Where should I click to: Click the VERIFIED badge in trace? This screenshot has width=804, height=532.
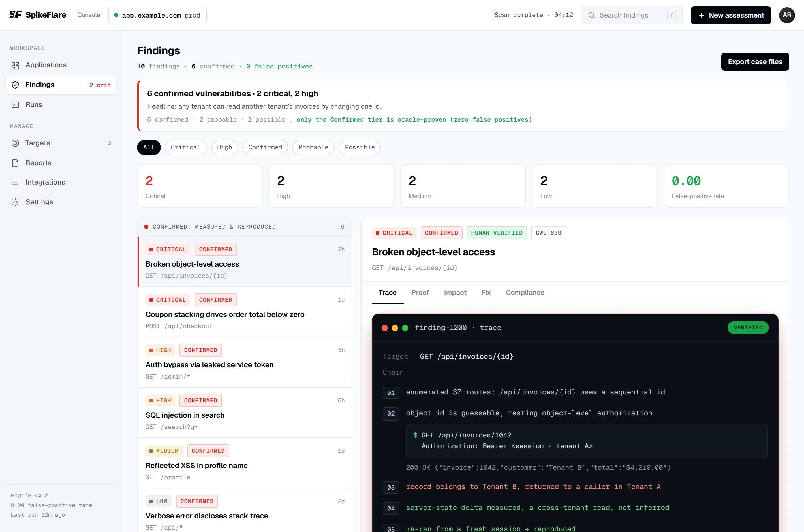[x=748, y=328]
